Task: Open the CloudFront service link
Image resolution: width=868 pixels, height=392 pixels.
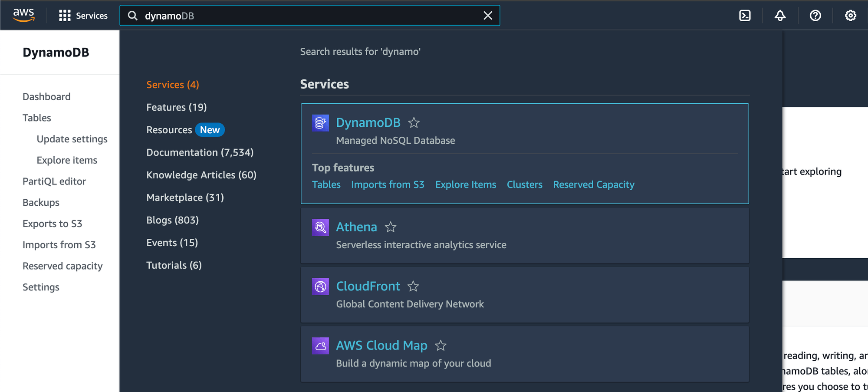Action: [x=368, y=287]
